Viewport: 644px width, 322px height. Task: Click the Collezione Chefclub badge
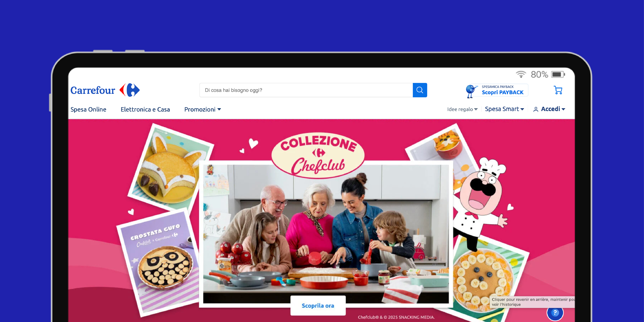click(318, 155)
